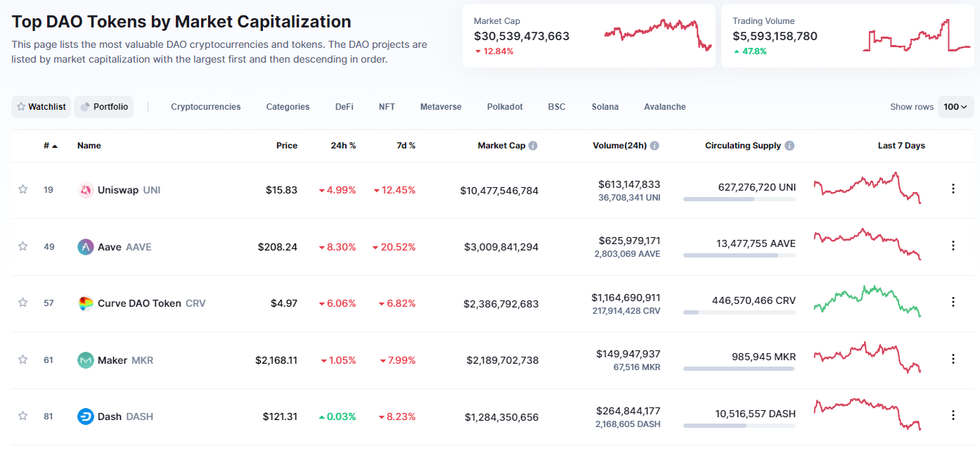Viewport: 980px width, 451px height.
Task: Show info tooltip for Volume(24h) column
Action: point(655,146)
